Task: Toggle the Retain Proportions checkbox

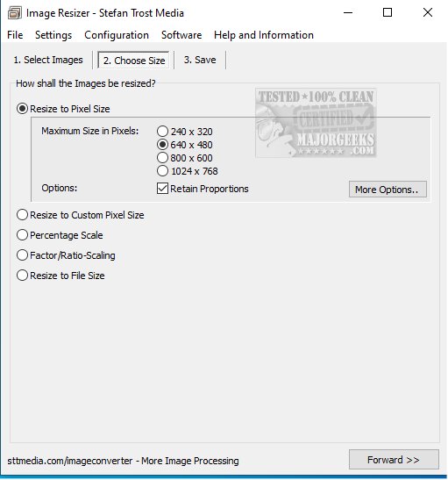Action: 203,189
